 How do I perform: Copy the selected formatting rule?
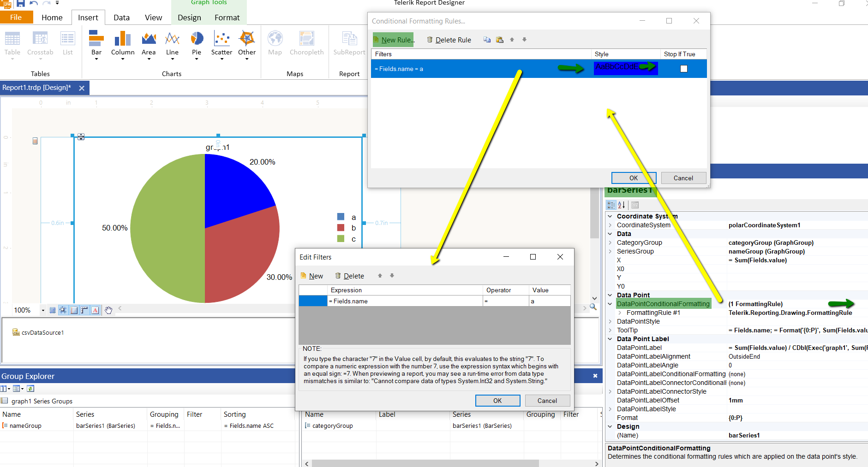(487, 40)
